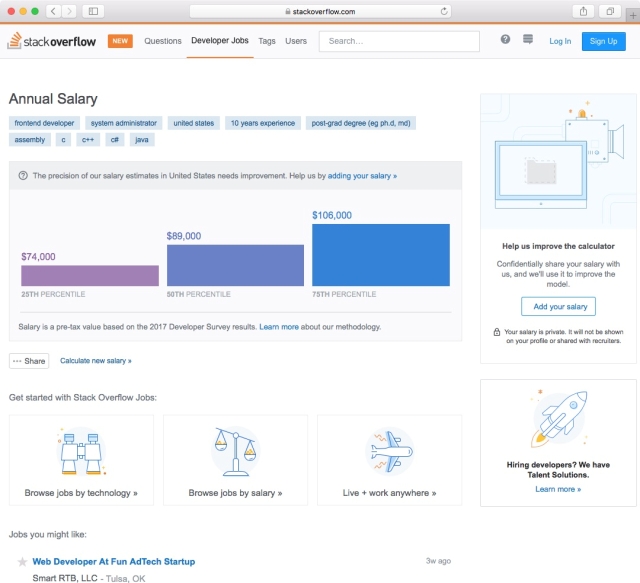640x583 pixels.
Task: Click the Safari address bar
Action: point(320,11)
